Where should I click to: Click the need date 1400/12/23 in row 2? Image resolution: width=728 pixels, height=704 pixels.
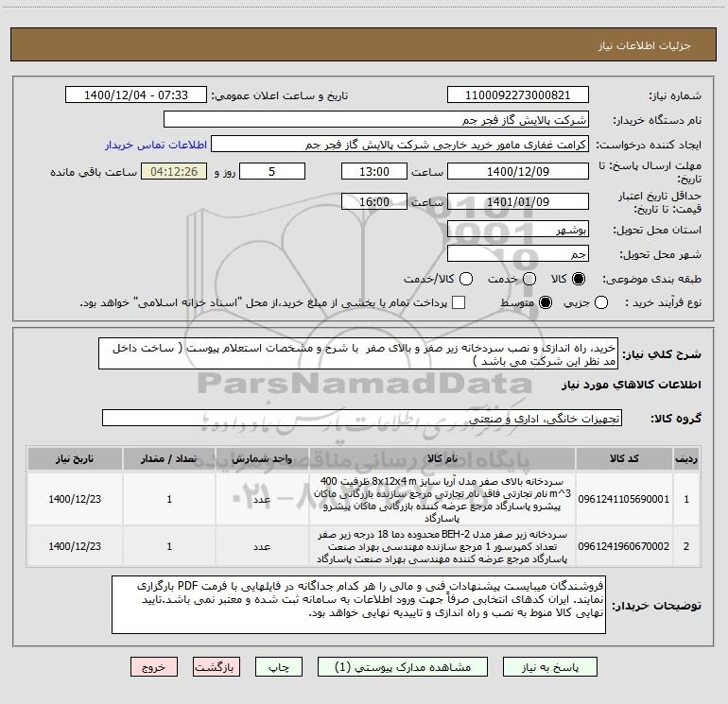point(75,546)
